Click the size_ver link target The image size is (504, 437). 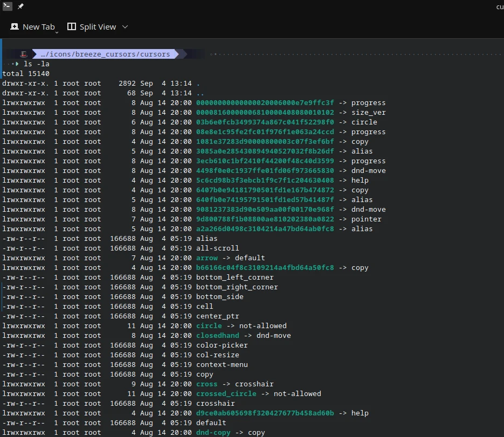[368, 113]
